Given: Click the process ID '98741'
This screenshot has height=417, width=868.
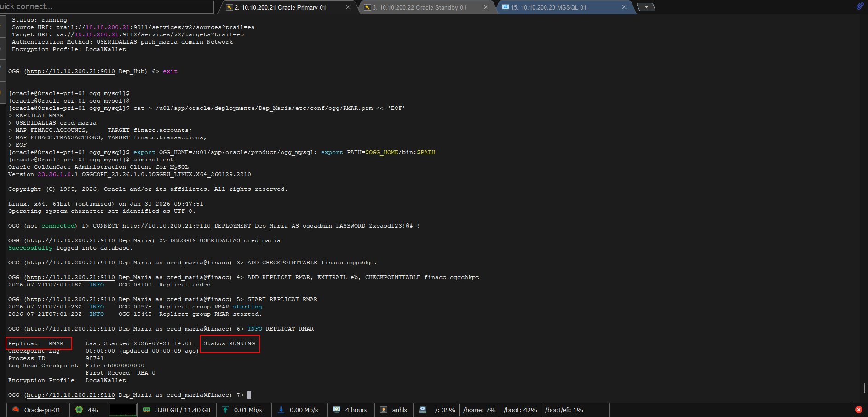Looking at the screenshot, I should tap(95, 358).
